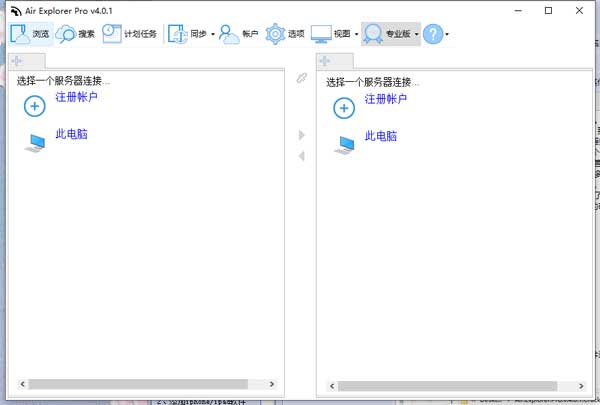Expand the 同步 dropdown arrow
The width and height of the screenshot is (600, 405).
(x=212, y=35)
